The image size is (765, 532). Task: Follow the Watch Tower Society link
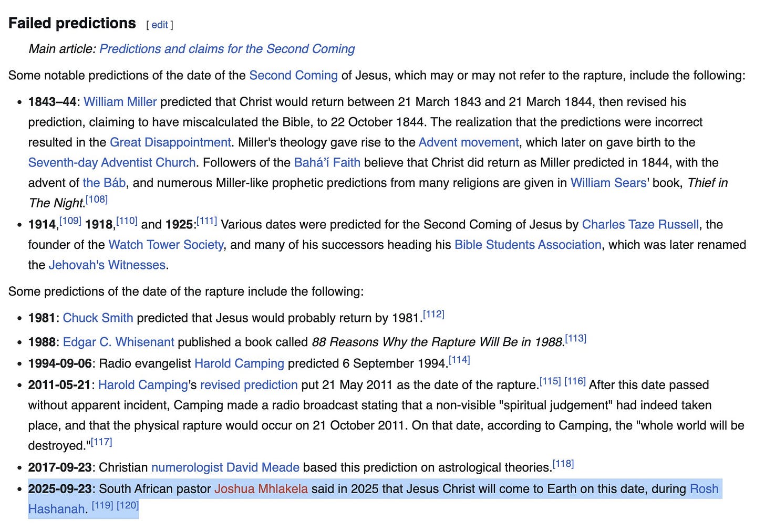pos(166,245)
